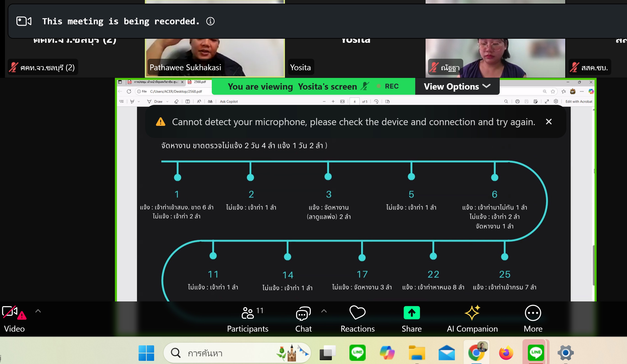This screenshot has width=627, height=364.
Task: Print the PDF document
Action: [x=518, y=102]
